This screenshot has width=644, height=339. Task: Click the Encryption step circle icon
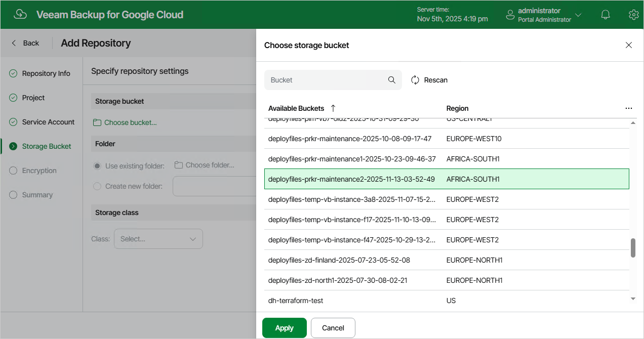pos(13,171)
